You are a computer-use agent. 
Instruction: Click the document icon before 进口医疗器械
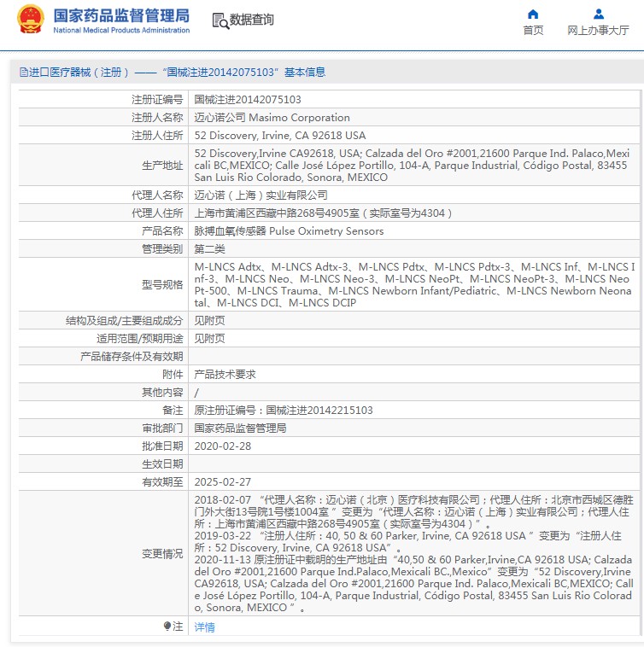24,73
